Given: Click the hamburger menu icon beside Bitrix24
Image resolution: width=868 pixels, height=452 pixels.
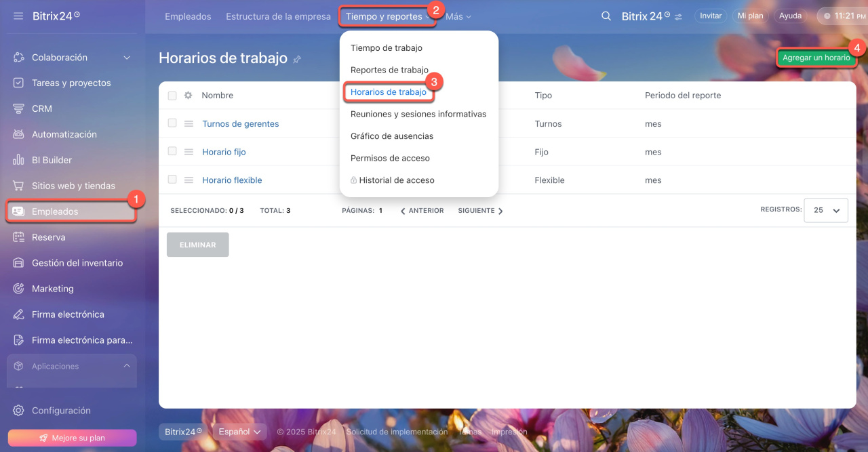Looking at the screenshot, I should click(x=18, y=16).
